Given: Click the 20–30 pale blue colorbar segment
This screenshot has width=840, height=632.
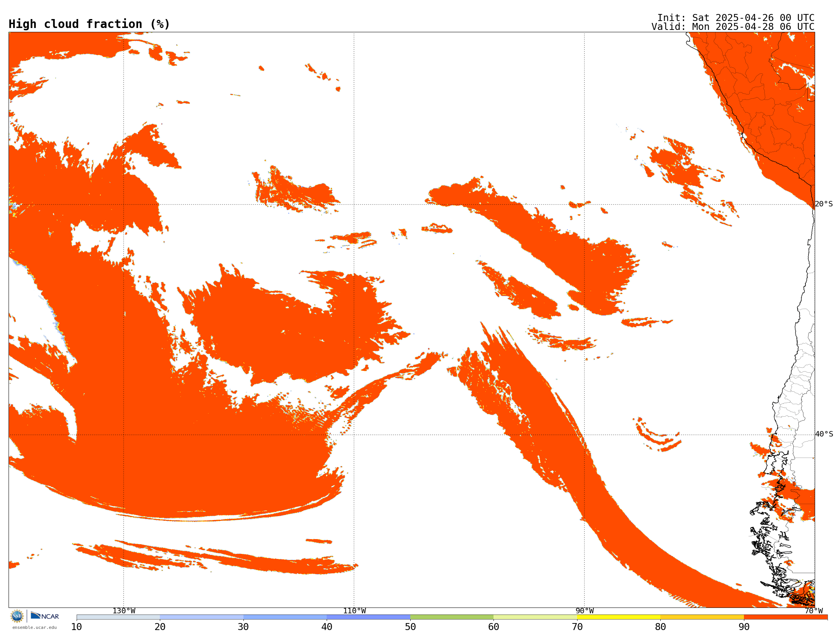Looking at the screenshot, I should [201, 617].
